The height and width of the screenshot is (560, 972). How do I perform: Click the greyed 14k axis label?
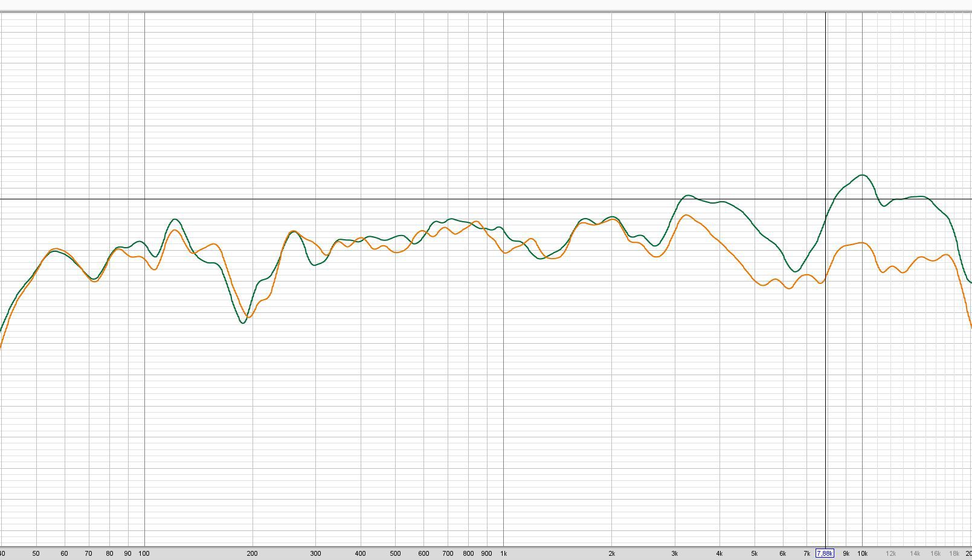point(915,553)
